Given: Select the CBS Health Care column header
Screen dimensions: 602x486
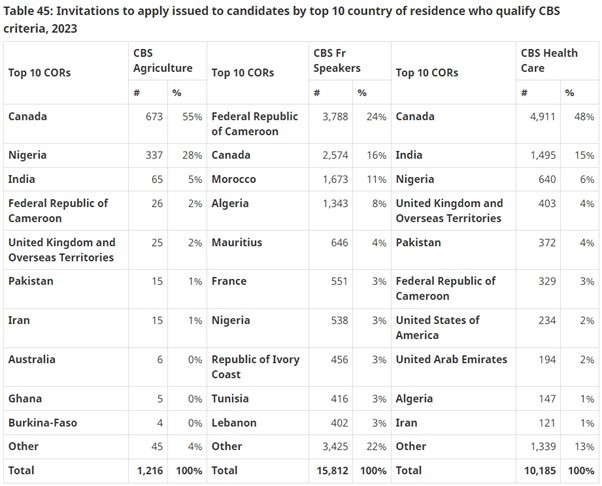Looking at the screenshot, I should pos(549,61).
